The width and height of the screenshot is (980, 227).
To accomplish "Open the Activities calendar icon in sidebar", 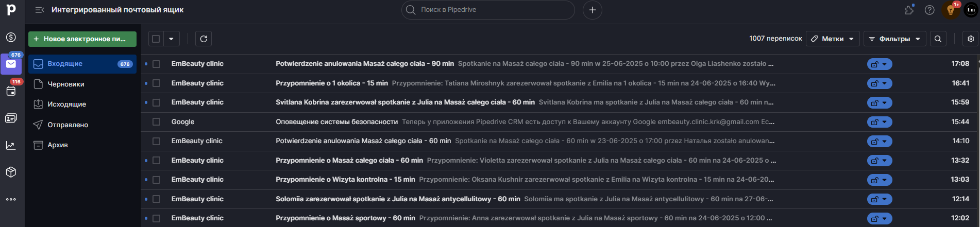I will pos(11,91).
